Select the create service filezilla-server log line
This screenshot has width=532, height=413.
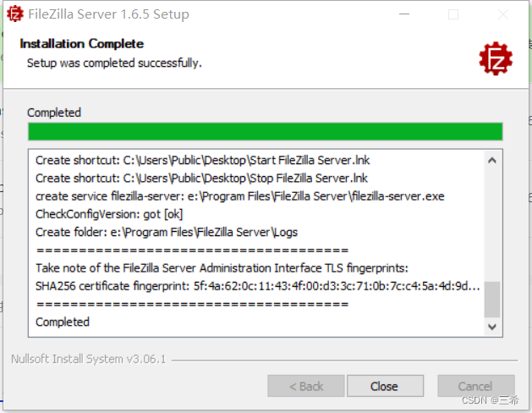[x=240, y=196]
